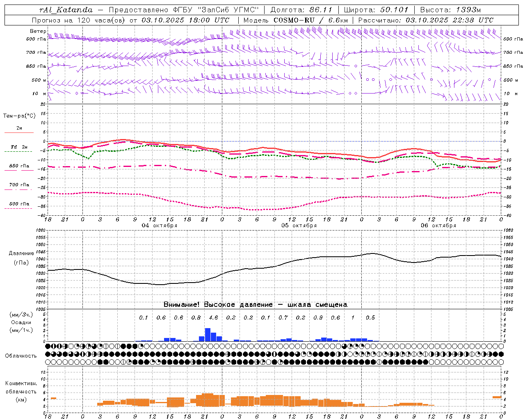Click the Высота: 1393м header field
The image size is (525, 420).
pyautogui.click(x=451, y=9)
